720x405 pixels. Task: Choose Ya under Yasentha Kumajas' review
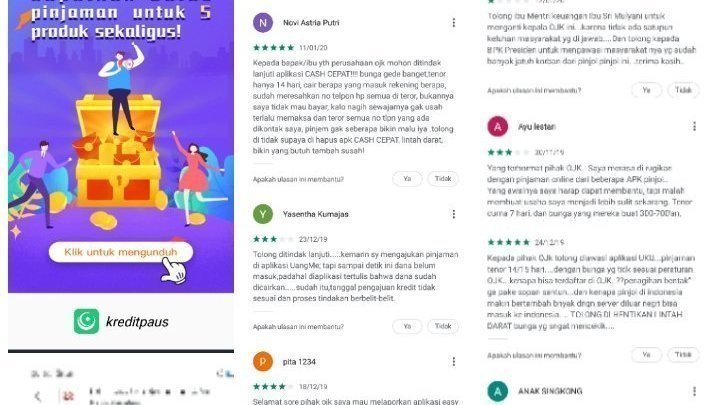pyautogui.click(x=407, y=326)
